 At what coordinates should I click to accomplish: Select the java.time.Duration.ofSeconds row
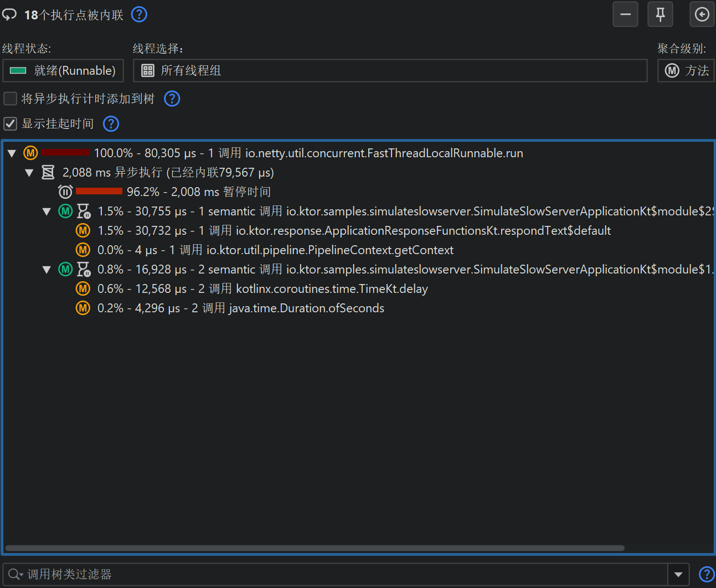pyautogui.click(x=306, y=308)
